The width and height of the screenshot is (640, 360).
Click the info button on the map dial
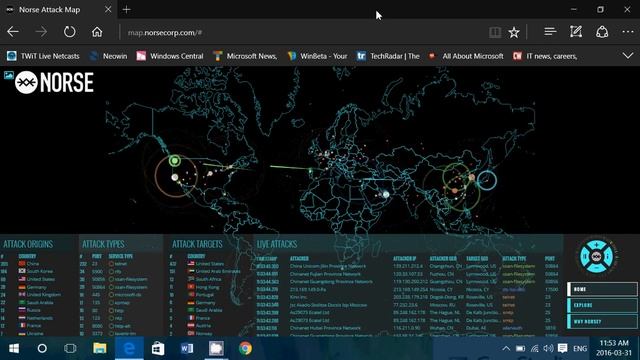tap(608, 256)
